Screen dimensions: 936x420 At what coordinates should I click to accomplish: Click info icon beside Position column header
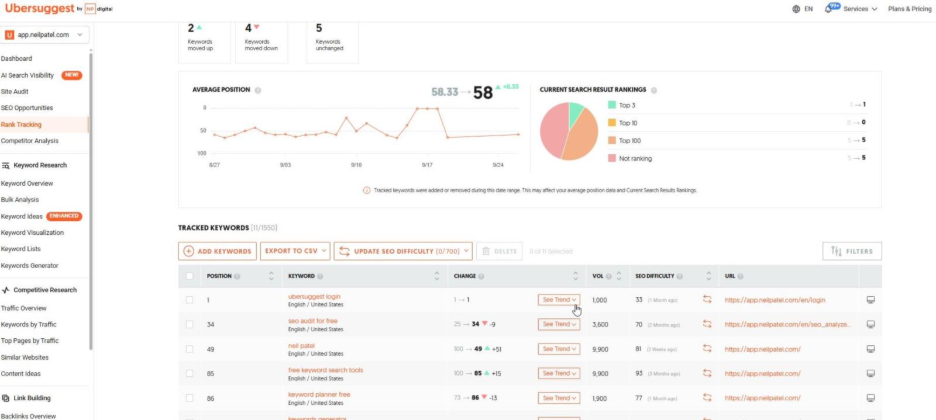[237, 276]
